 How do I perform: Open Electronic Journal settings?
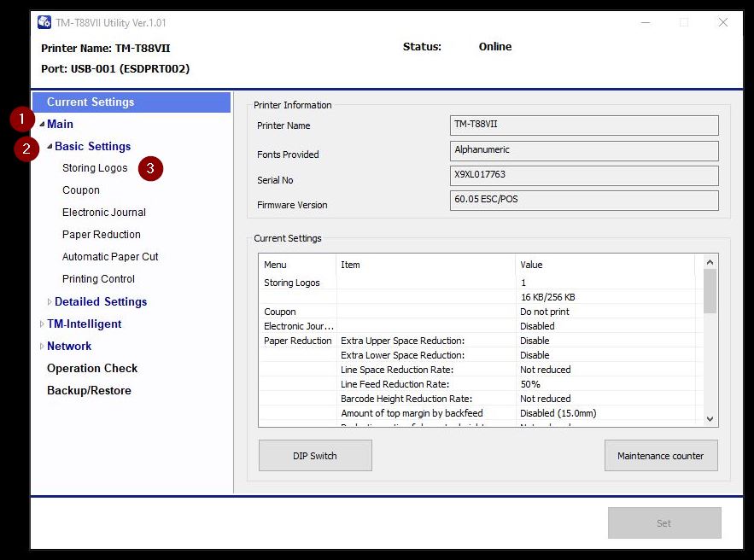coord(104,213)
